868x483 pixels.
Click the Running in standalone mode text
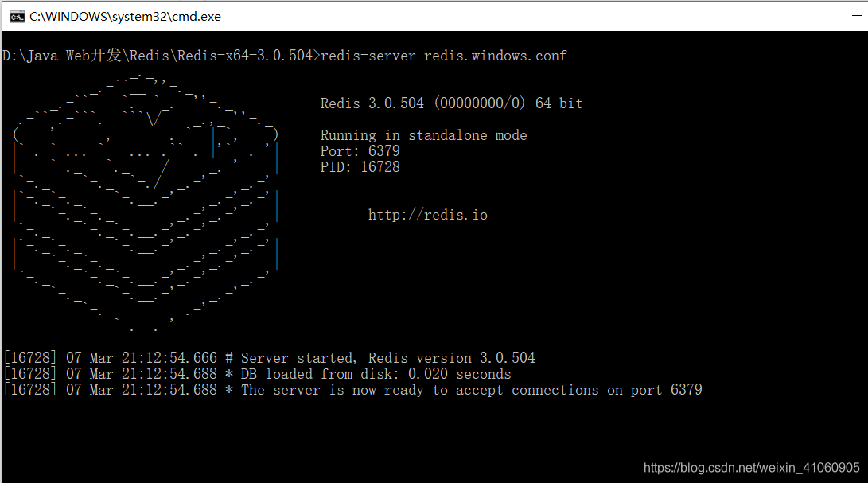click(423, 135)
